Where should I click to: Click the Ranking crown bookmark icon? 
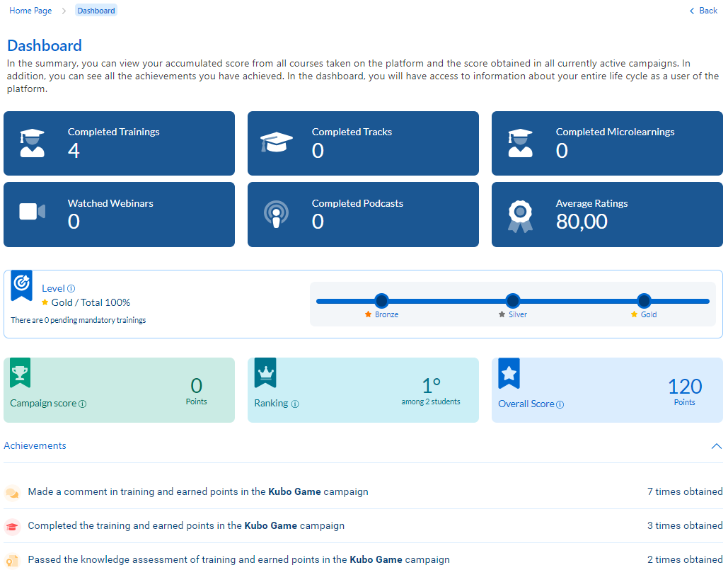point(265,372)
